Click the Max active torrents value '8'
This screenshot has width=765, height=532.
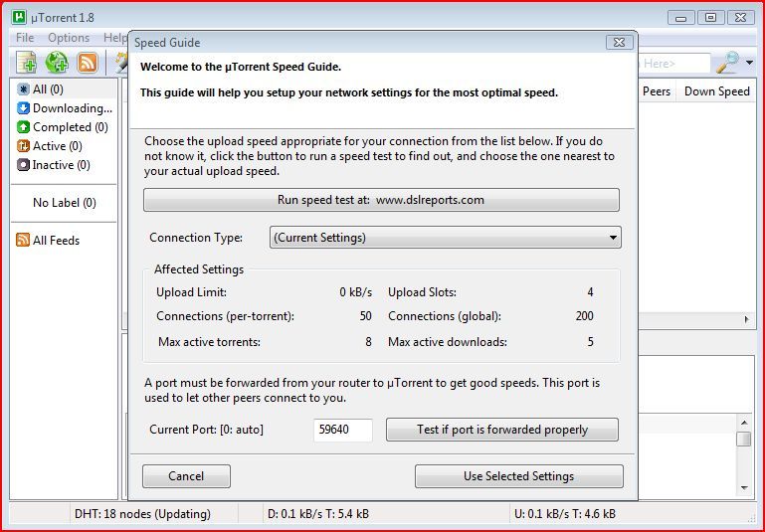pos(369,342)
